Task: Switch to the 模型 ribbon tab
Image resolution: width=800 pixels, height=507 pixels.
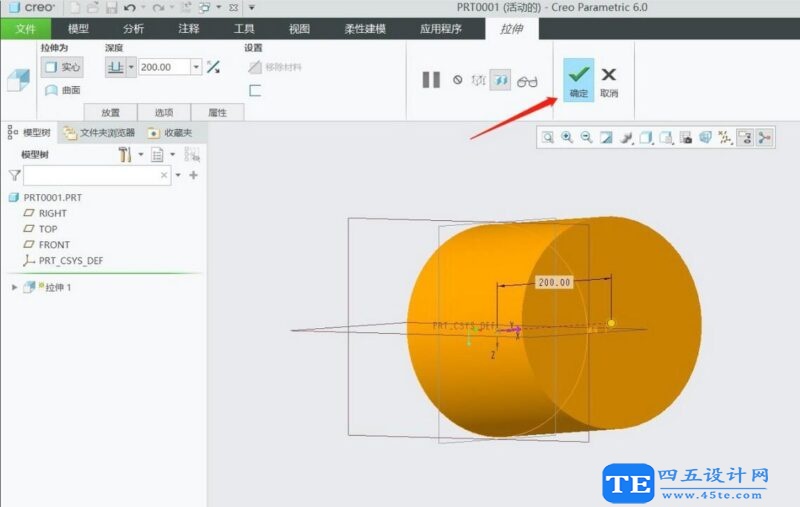Action: [x=79, y=29]
